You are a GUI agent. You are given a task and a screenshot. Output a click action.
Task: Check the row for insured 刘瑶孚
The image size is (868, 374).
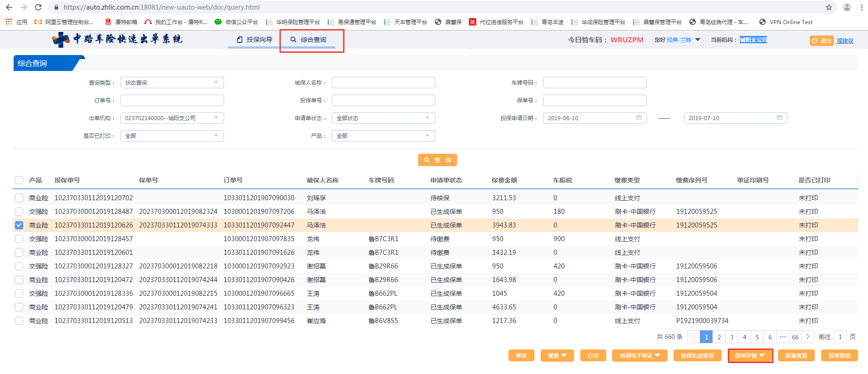(x=19, y=198)
